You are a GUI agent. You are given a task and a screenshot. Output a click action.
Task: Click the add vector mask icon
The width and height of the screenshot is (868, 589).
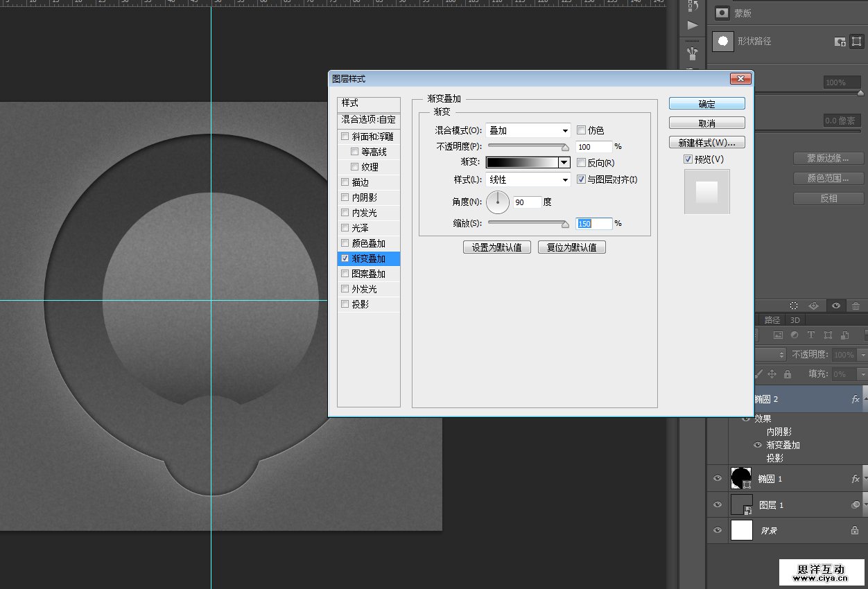coord(856,42)
